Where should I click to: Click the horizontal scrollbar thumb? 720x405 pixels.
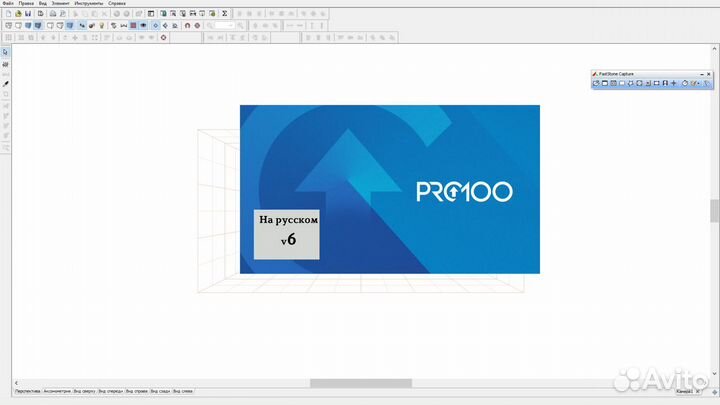point(361,383)
